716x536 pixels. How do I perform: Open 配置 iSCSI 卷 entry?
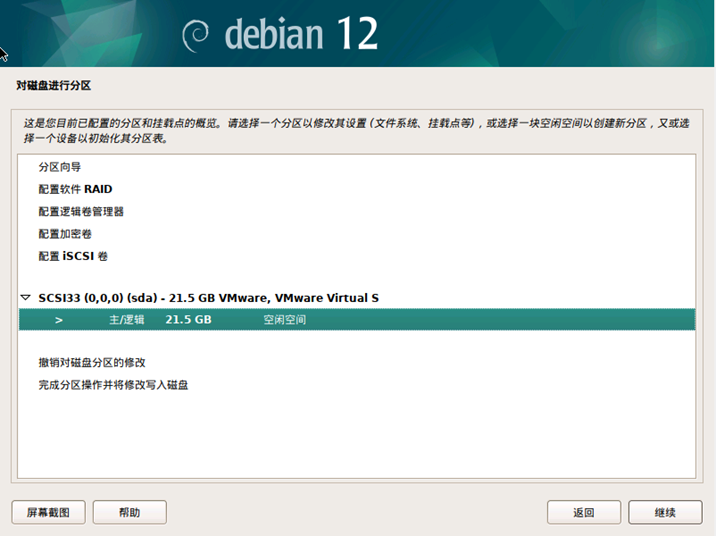(73, 256)
